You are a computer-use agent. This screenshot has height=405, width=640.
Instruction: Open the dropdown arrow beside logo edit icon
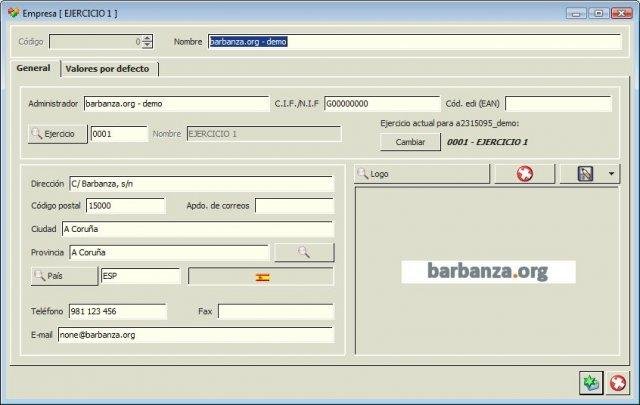[x=611, y=174]
